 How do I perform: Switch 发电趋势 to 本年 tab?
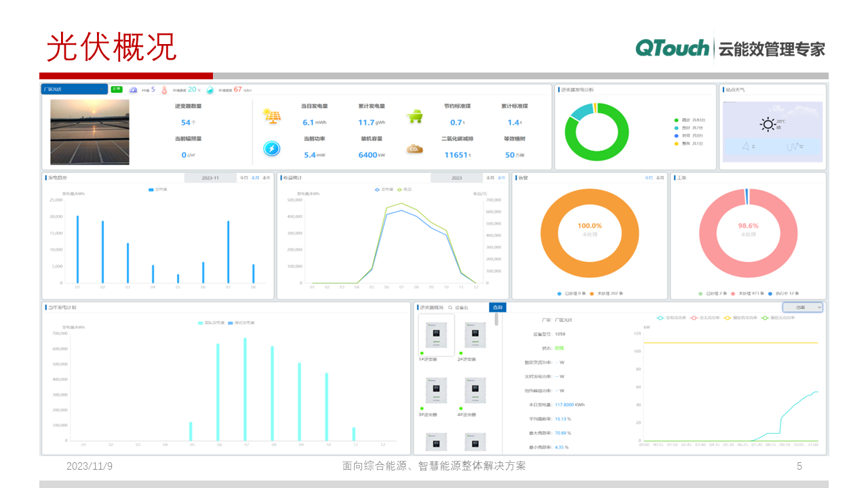point(267,178)
